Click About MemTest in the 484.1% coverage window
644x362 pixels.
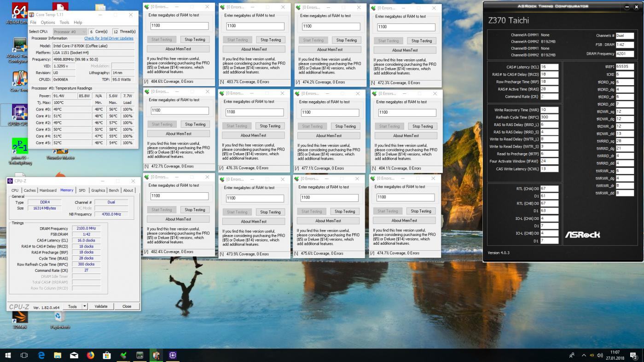click(406, 136)
